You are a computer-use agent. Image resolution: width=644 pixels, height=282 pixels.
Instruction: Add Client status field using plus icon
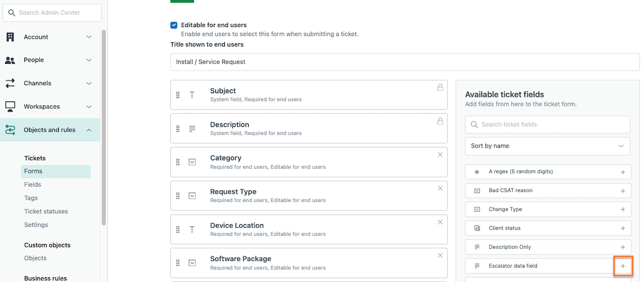(x=623, y=228)
